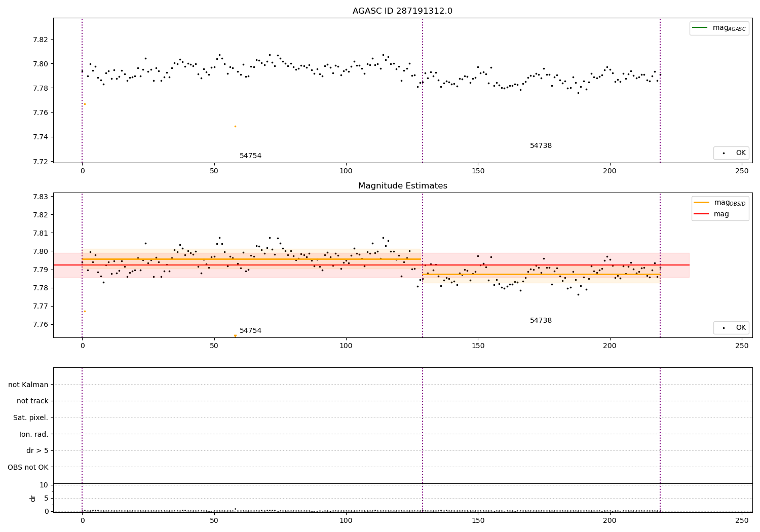Click the 'not Kalman' axis label

28,385
